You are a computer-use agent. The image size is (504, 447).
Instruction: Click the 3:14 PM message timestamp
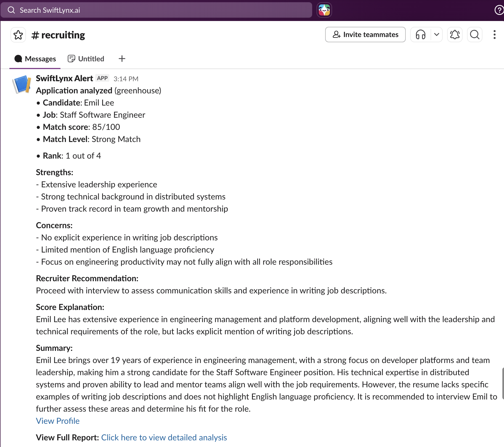[126, 79]
